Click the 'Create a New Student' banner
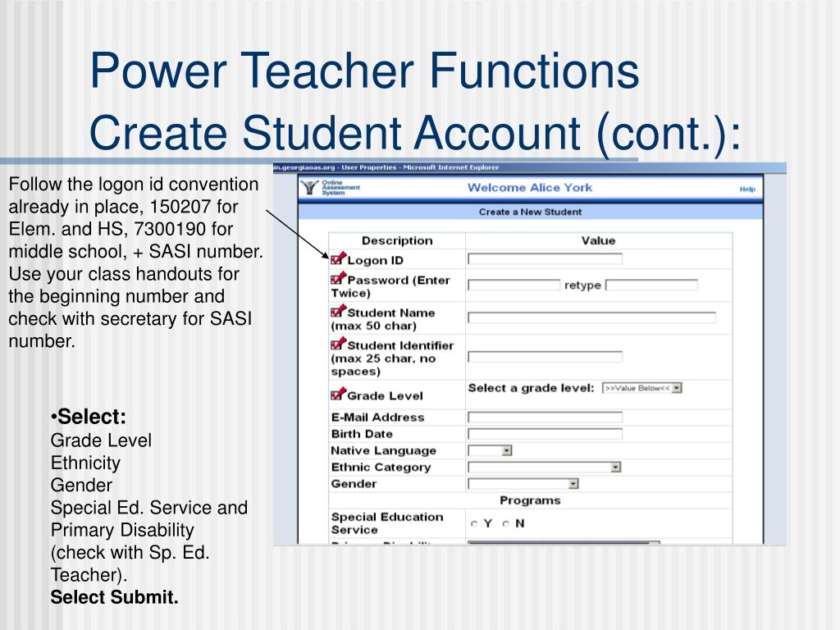 531,212
